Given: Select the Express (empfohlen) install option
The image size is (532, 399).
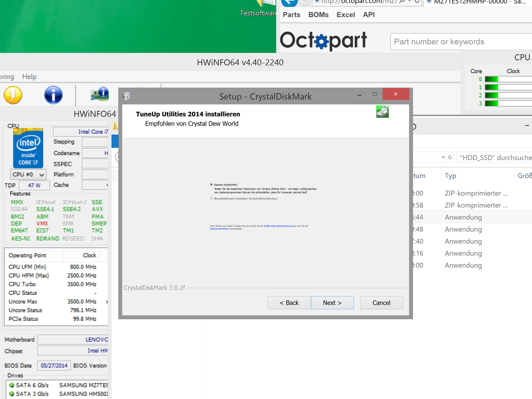Looking at the screenshot, I should point(211,185).
